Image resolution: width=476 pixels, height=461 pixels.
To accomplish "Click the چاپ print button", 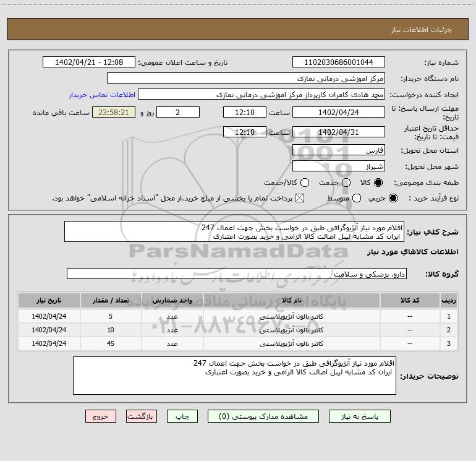I will (x=182, y=416).
